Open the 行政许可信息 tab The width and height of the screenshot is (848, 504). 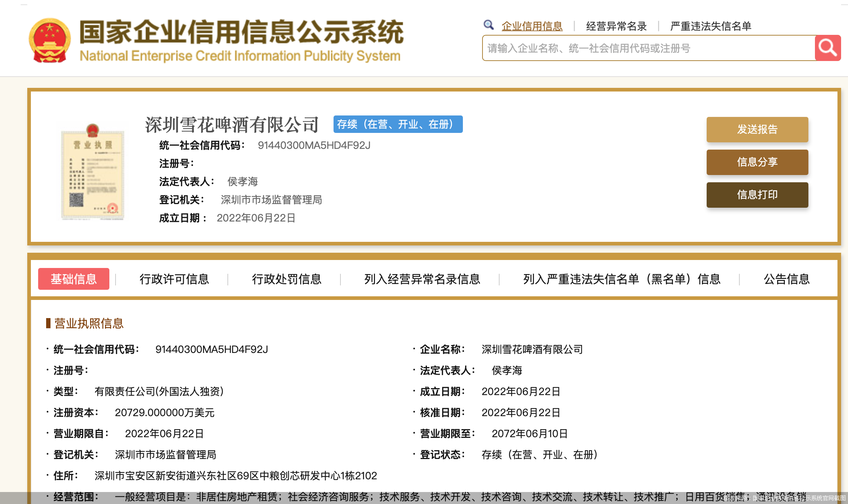click(174, 279)
